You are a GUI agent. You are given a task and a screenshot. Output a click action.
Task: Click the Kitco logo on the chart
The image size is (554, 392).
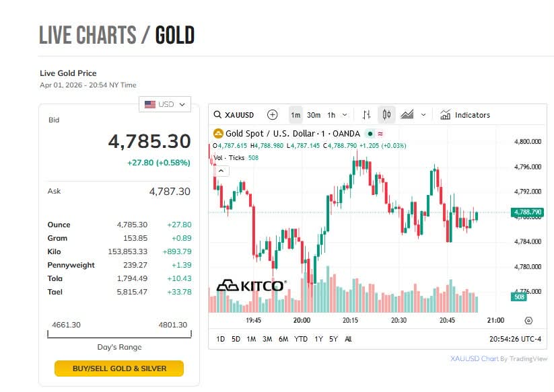(x=250, y=286)
